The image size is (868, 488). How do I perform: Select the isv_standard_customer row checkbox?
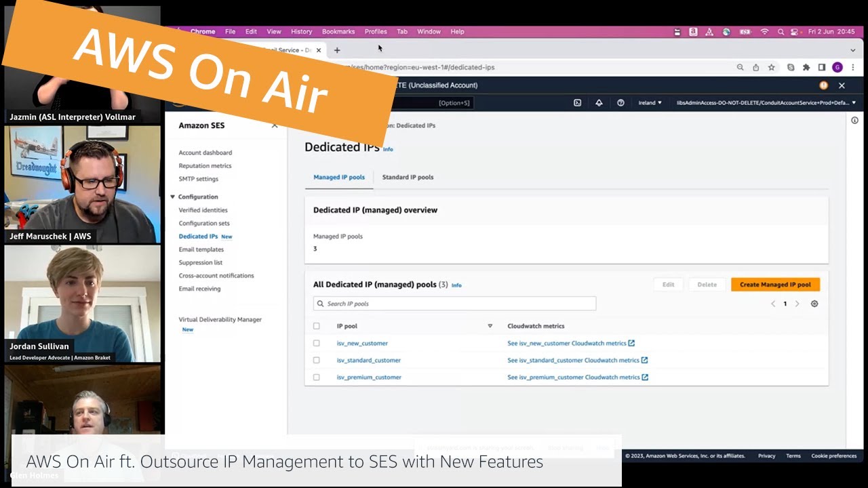tap(317, 360)
